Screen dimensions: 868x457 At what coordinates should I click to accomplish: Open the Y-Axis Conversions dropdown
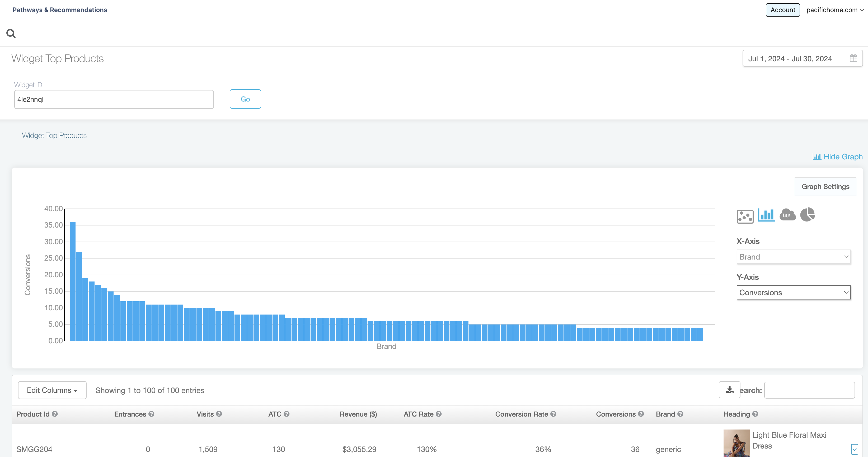[x=794, y=292]
